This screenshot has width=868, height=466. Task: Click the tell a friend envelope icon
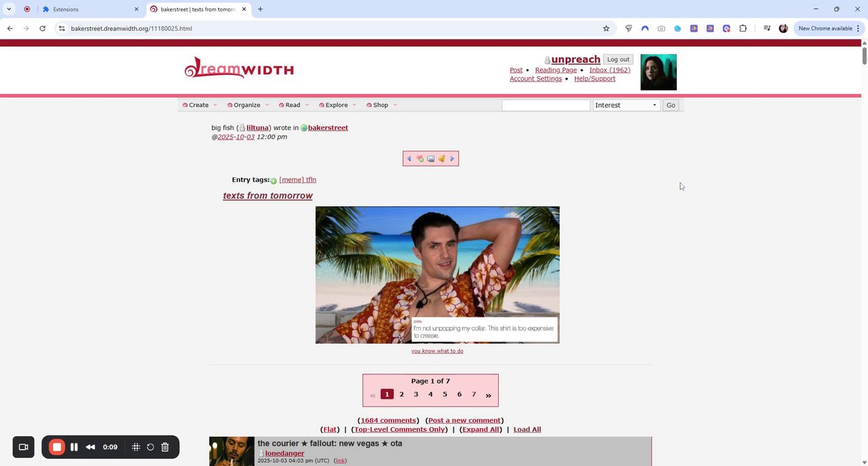click(x=431, y=159)
